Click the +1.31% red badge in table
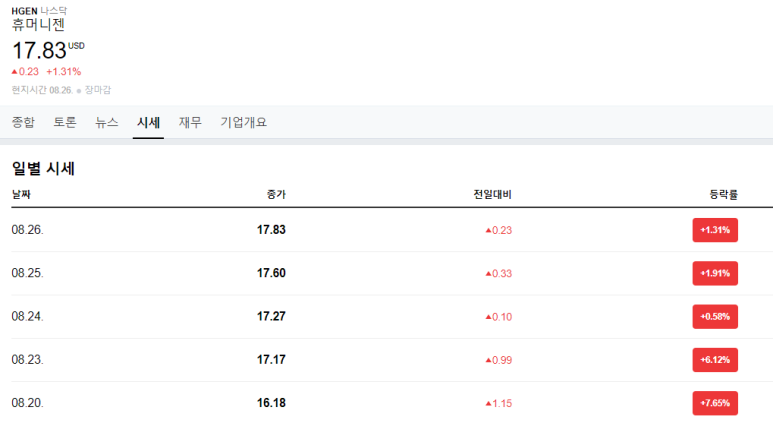Viewport: 773px width, 423px height. 715,230
